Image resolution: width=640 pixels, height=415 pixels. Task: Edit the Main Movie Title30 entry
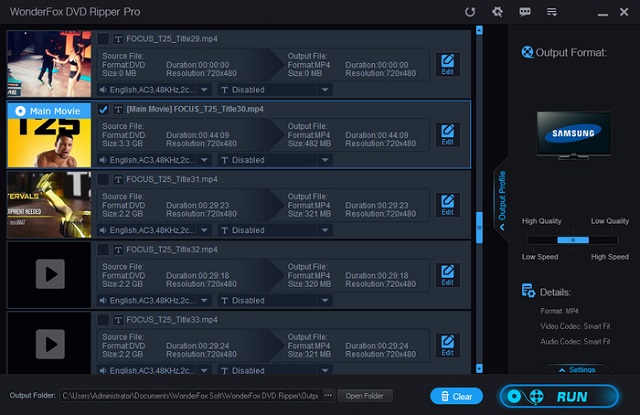(x=447, y=135)
